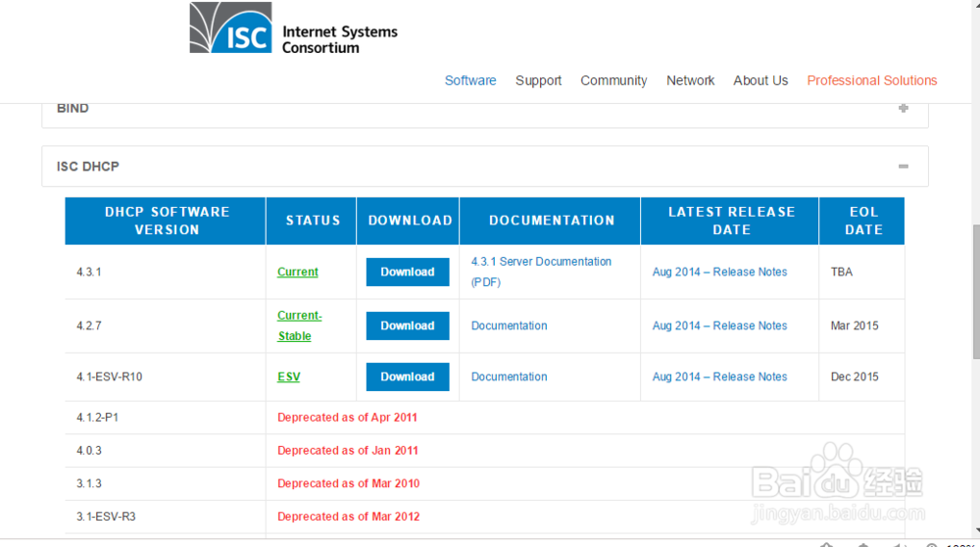Screen dimensions: 980x547
Task: Click the ISC logo icon
Action: (230, 27)
